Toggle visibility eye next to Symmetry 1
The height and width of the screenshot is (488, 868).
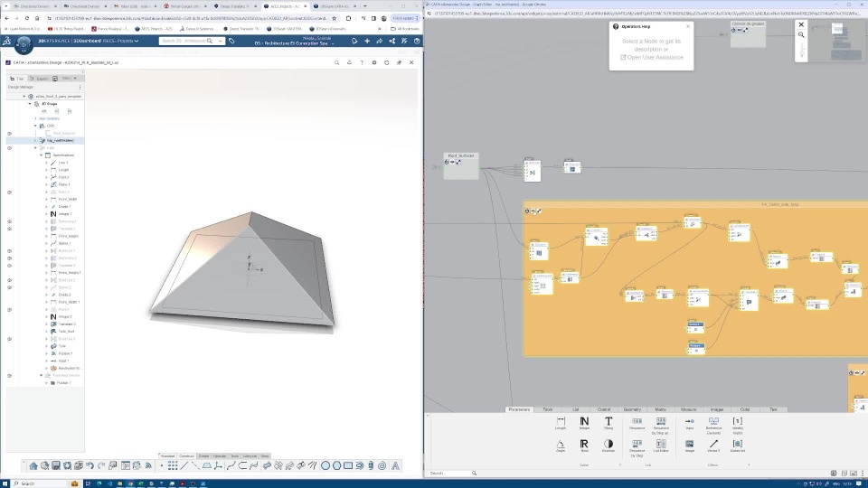9,221
